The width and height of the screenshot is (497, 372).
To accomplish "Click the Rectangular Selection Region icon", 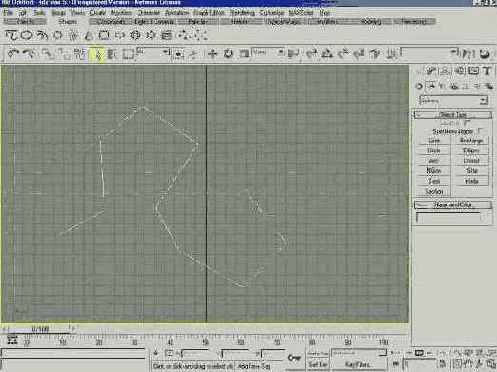I will pos(128,54).
